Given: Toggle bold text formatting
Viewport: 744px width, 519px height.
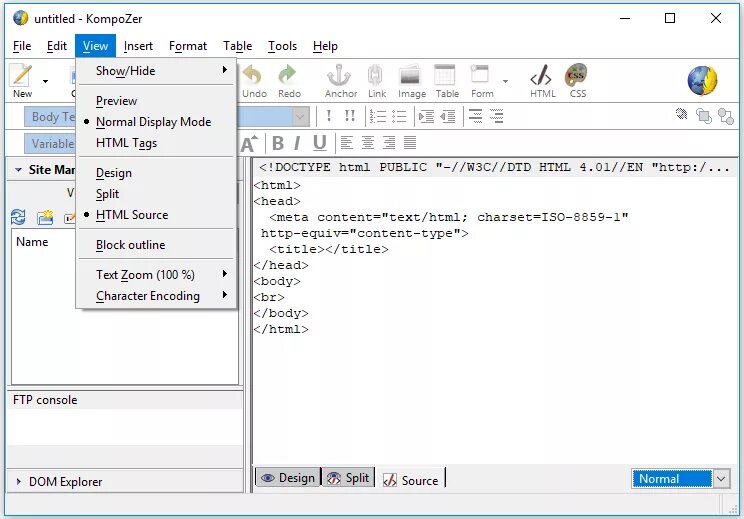Looking at the screenshot, I should [x=278, y=143].
